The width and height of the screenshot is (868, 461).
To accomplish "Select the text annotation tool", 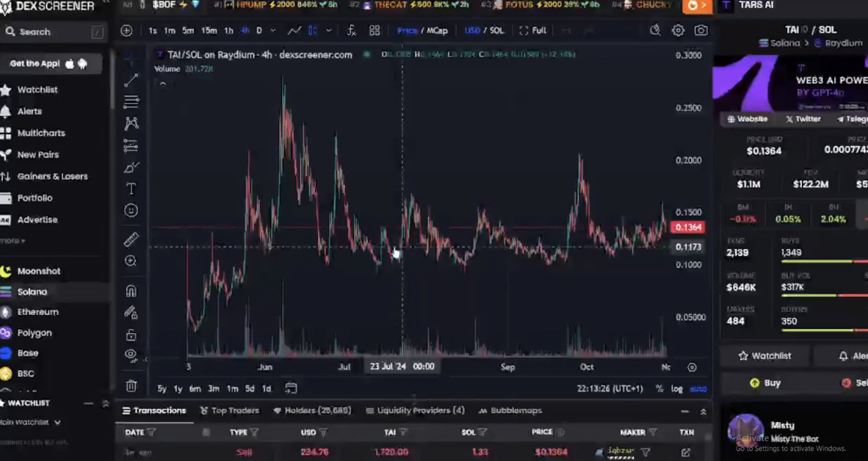I will [x=131, y=189].
